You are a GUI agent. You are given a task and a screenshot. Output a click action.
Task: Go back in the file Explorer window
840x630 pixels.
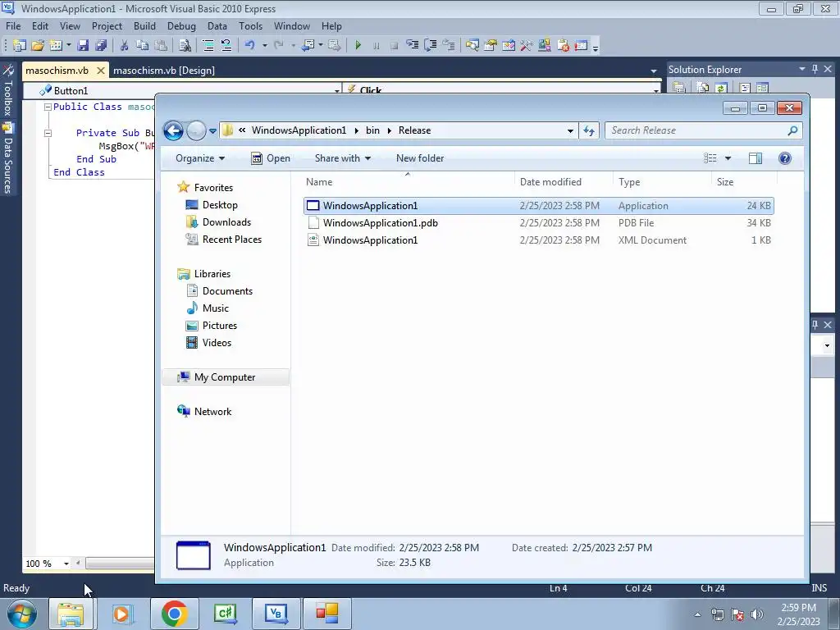tap(173, 130)
